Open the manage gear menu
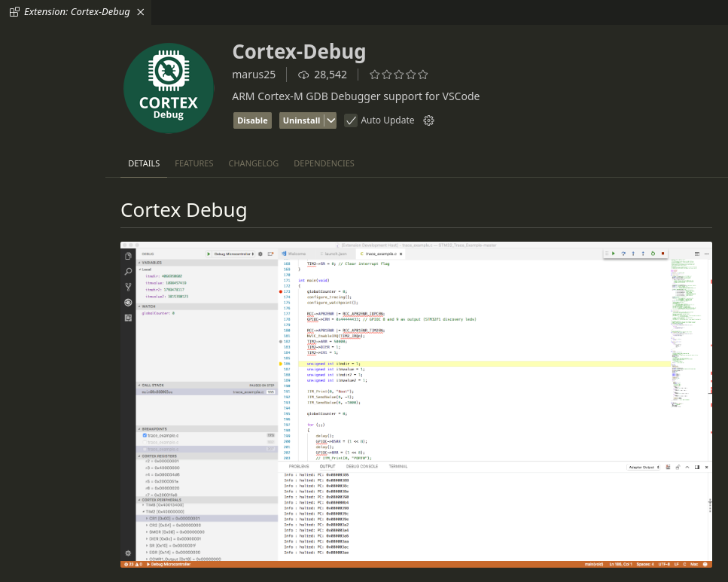 coord(428,120)
